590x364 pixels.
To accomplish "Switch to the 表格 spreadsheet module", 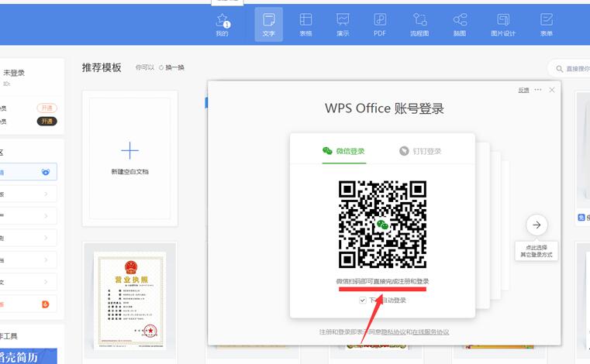I will 305,25.
